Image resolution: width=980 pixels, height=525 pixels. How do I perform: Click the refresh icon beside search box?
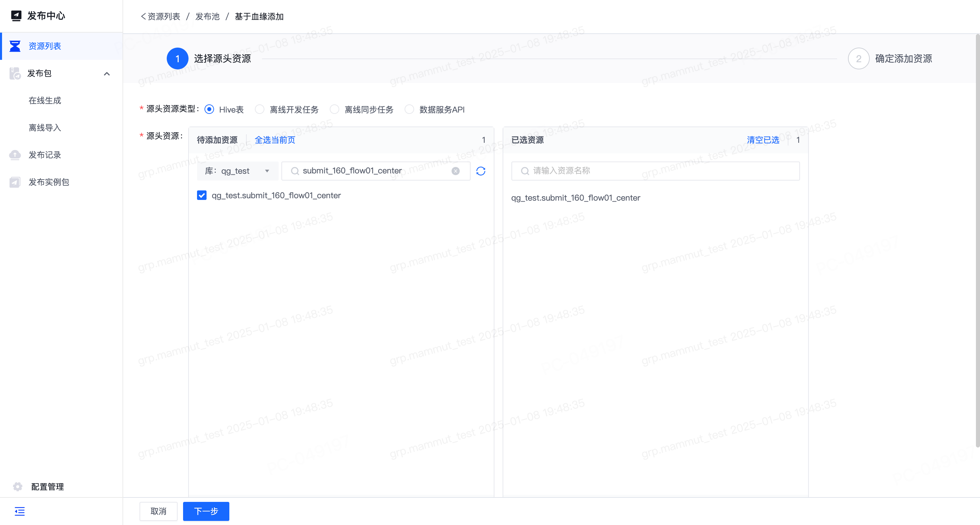pyautogui.click(x=480, y=171)
